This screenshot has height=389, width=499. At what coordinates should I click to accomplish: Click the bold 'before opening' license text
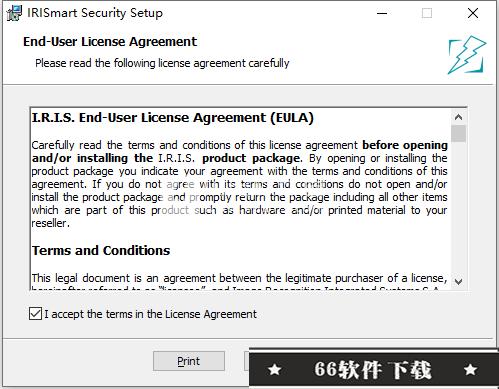coord(405,145)
